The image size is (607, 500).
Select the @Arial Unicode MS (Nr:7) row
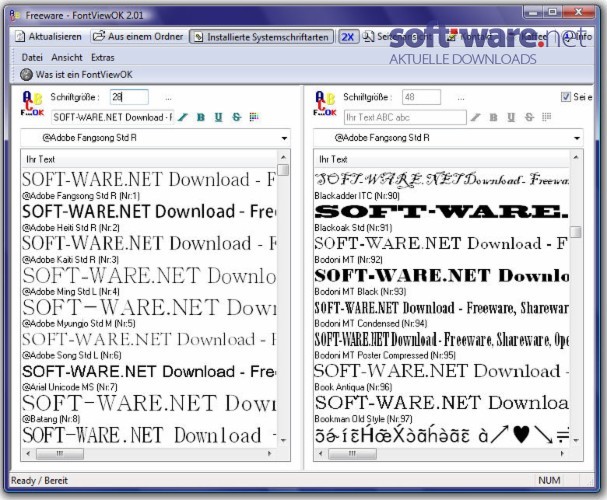pos(149,377)
